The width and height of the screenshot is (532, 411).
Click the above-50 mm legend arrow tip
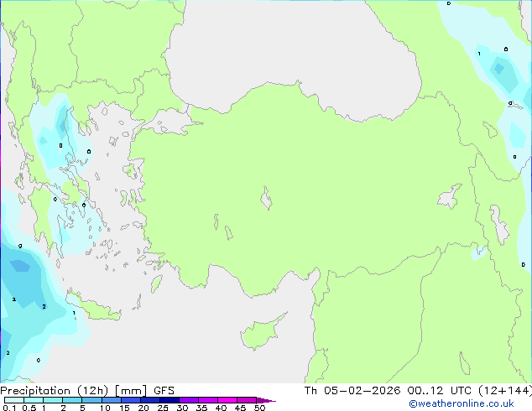pyautogui.click(x=266, y=400)
